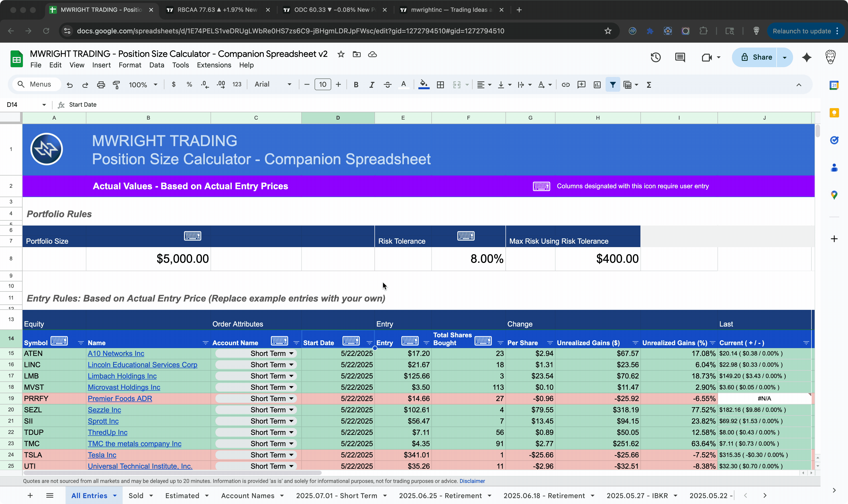Toggle italic formatting
848x504 pixels.
point(371,85)
